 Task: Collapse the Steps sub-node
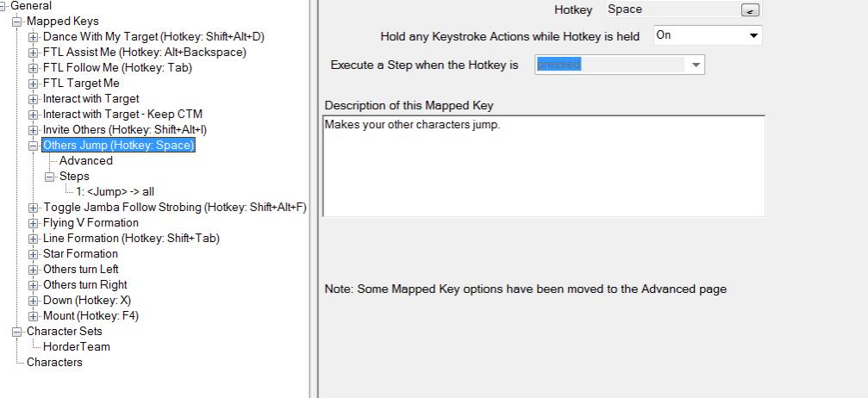click(x=50, y=177)
